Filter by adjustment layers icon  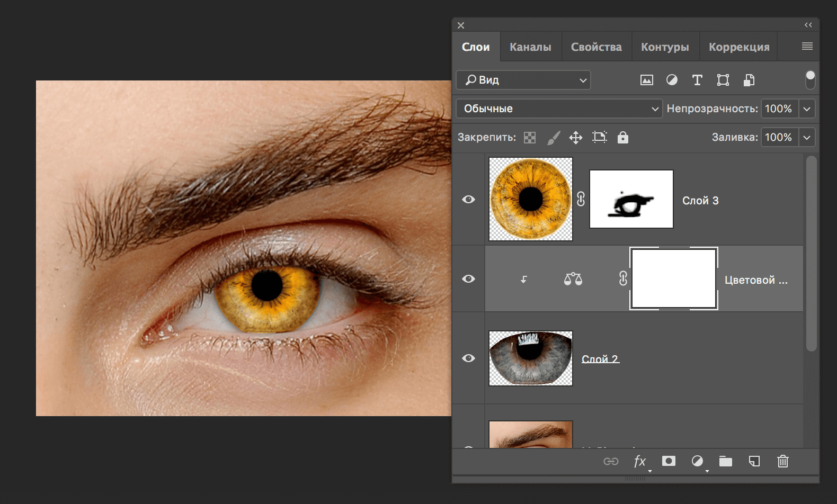click(672, 80)
